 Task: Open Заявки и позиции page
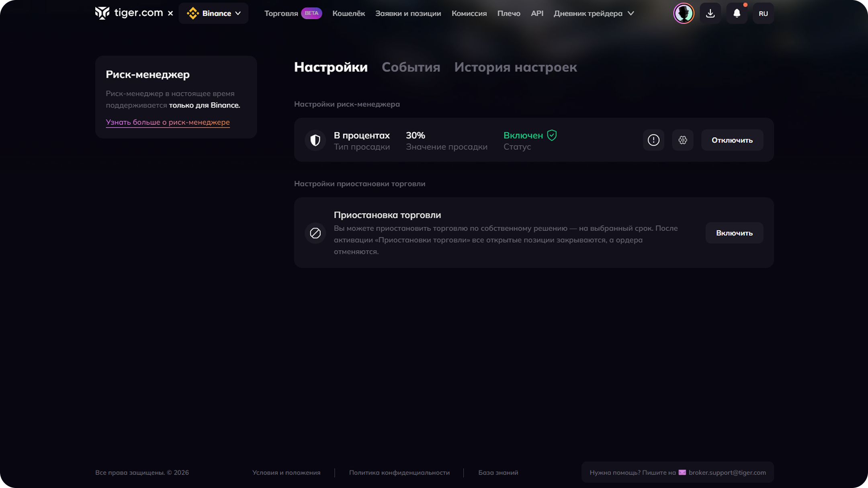(x=408, y=13)
